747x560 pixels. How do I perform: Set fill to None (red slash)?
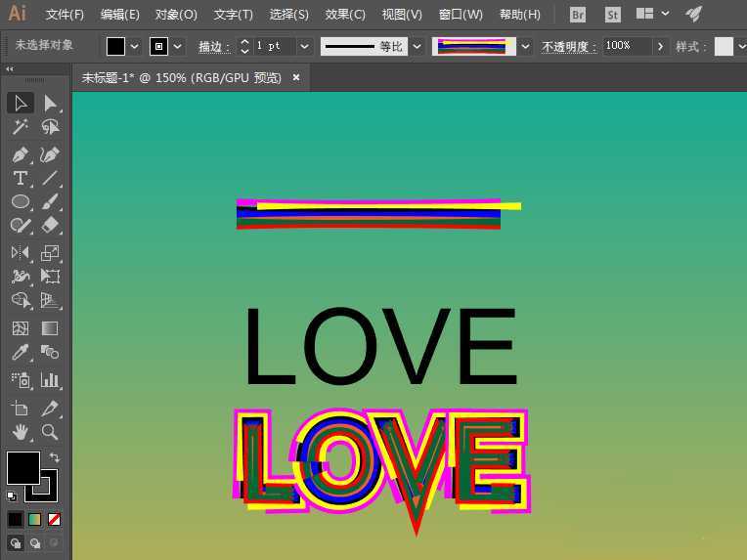(55, 519)
